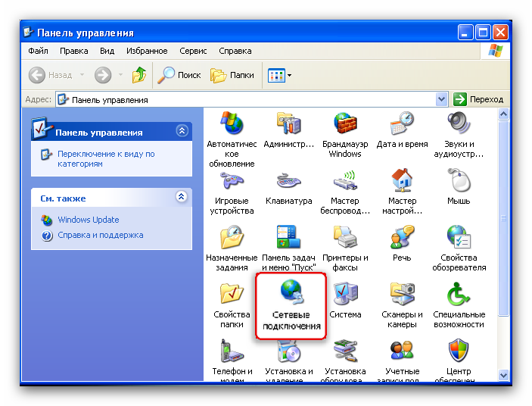Open Учетные записи пользователей icon

(402, 351)
